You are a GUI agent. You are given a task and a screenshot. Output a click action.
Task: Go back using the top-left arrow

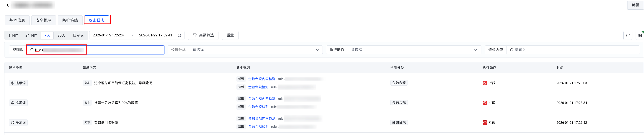pyautogui.click(x=8, y=5)
